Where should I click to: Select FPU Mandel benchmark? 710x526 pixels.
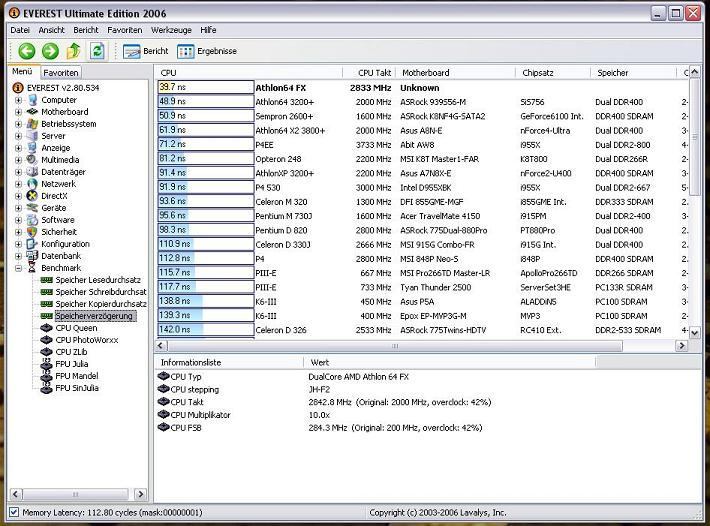[77, 376]
